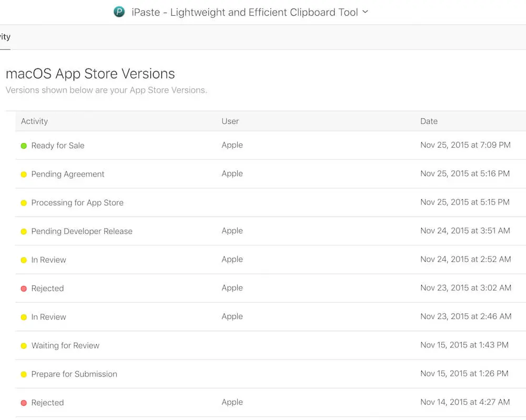Image resolution: width=526 pixels, height=420 pixels.
Task: Click Apple user in Nov 24 In Review row
Action: (x=232, y=260)
